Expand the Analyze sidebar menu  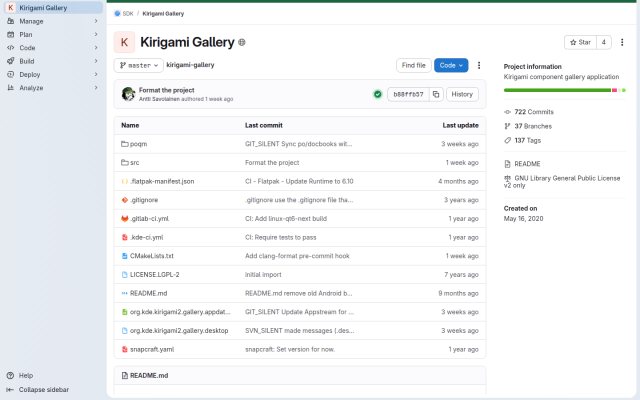[x=53, y=88]
